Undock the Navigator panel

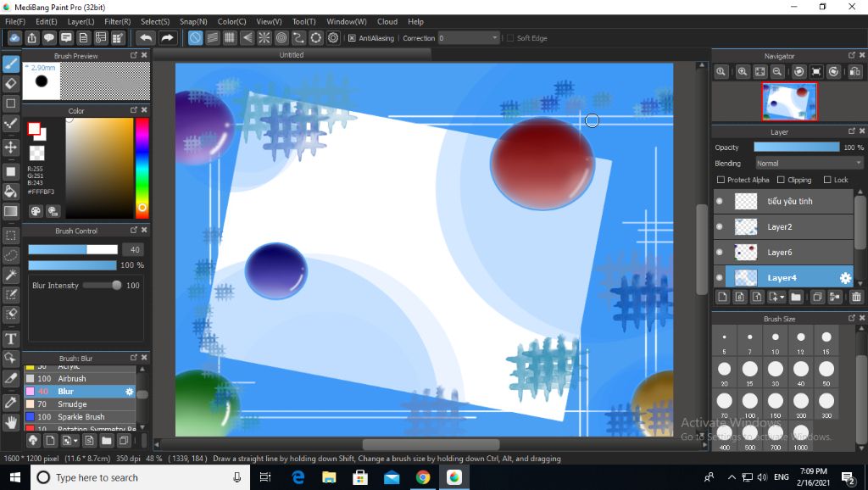851,55
